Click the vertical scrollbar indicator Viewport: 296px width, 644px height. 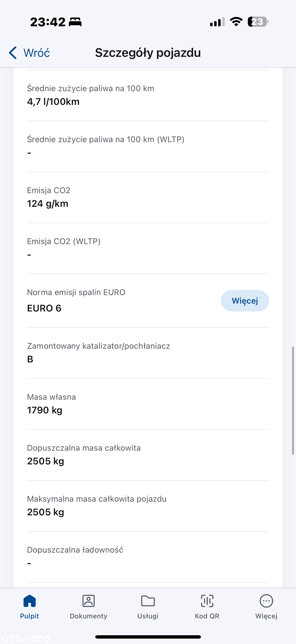pyautogui.click(x=293, y=401)
